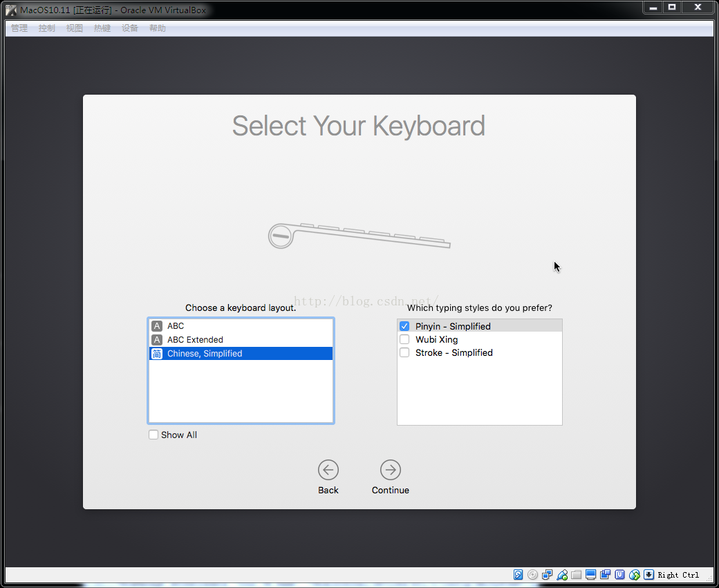
Task: Enable the Stroke - Simplified checkbox
Action: [404, 352]
